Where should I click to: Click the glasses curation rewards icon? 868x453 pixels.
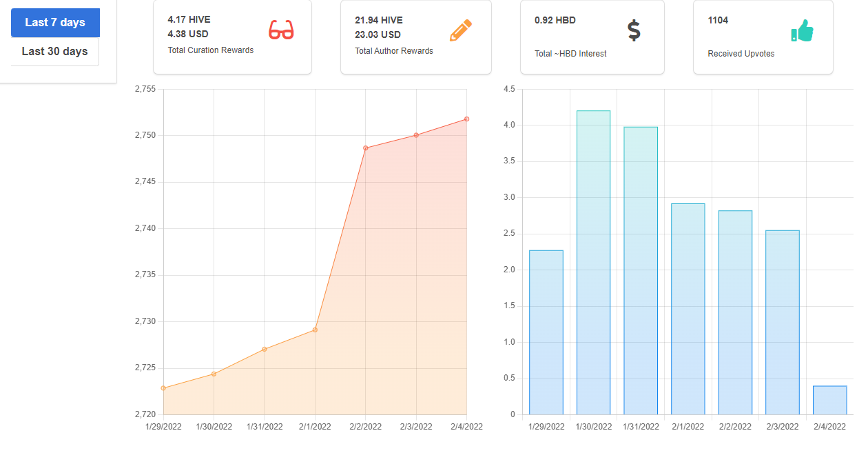pos(281,30)
